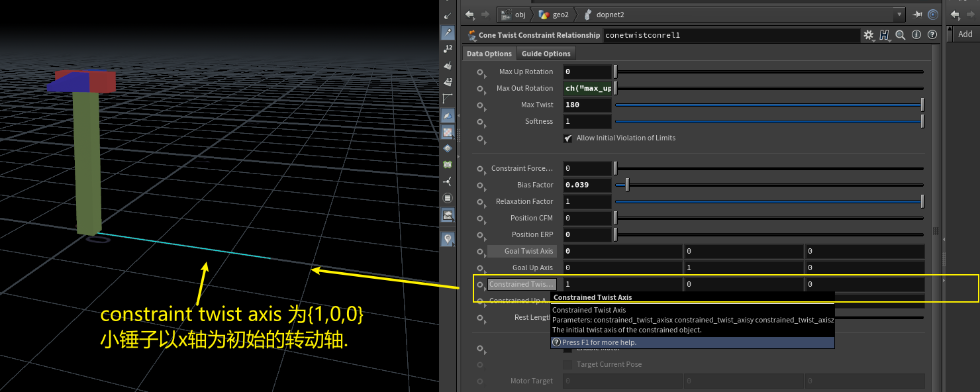Open the Max Twist parameter action menu
Screen dimensions: 980x392
(481, 105)
